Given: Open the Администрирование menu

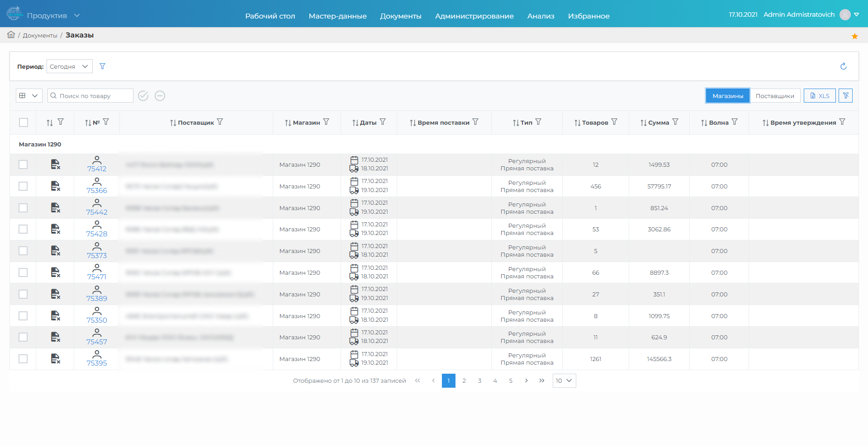Looking at the screenshot, I should click(474, 16).
